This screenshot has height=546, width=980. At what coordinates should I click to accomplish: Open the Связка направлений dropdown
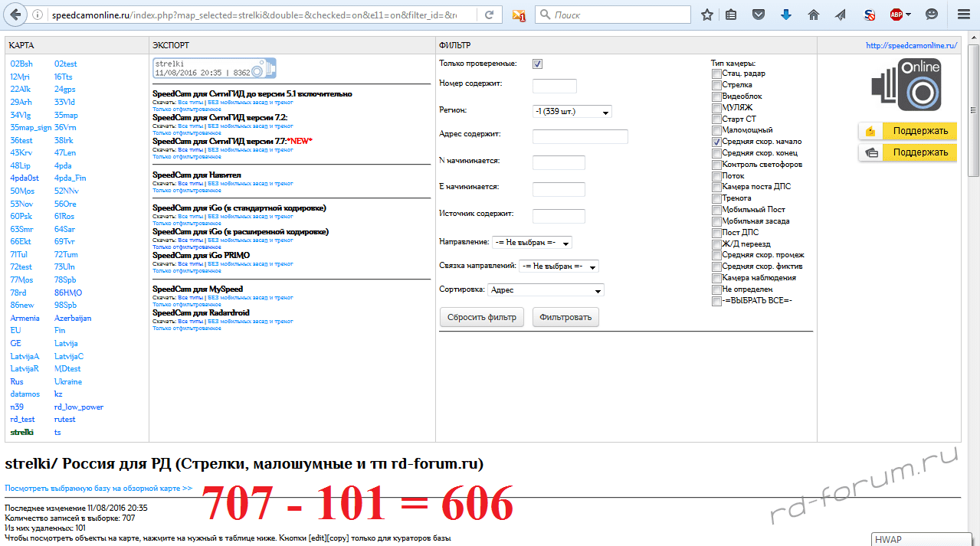(559, 266)
